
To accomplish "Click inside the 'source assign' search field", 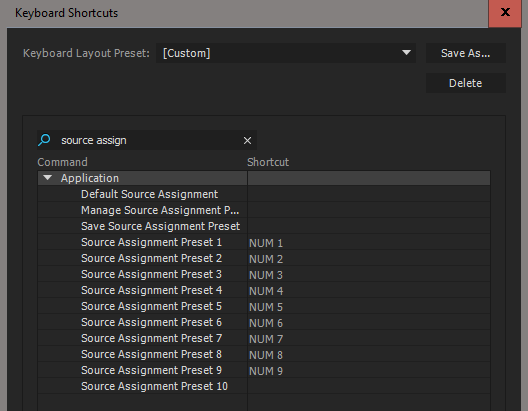I will pos(148,140).
